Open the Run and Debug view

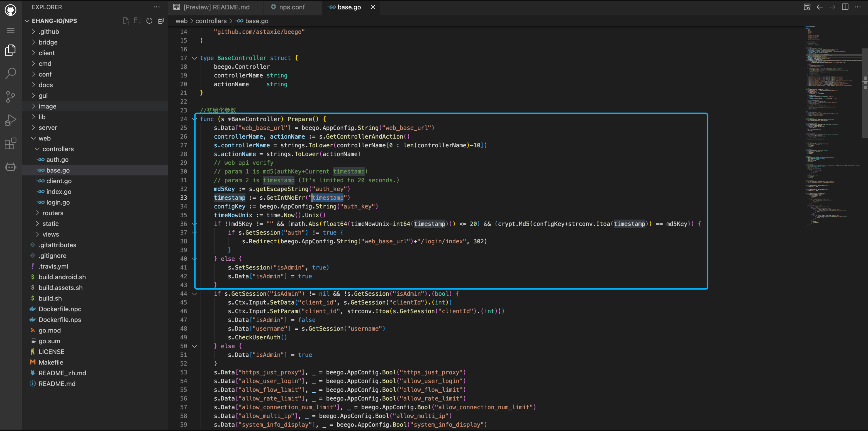click(10, 120)
